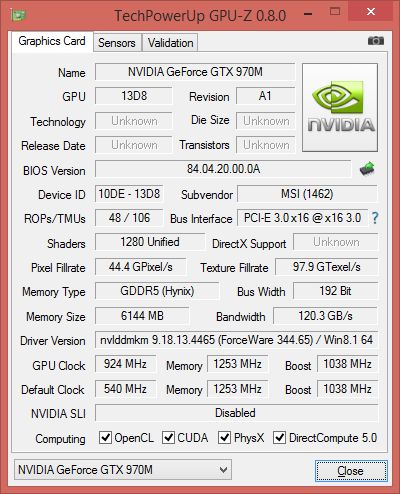The image size is (400, 494).
Task: Click the maximize window icon
Action: tap(335, 12)
